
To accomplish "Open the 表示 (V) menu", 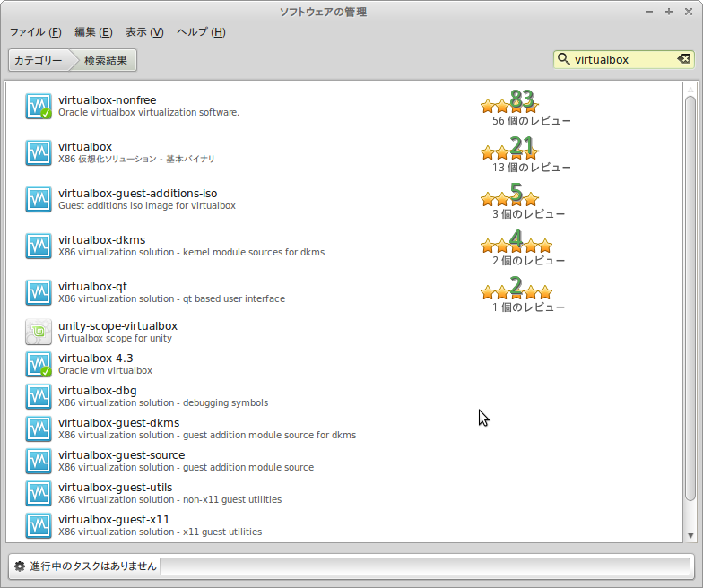I will coord(144,32).
